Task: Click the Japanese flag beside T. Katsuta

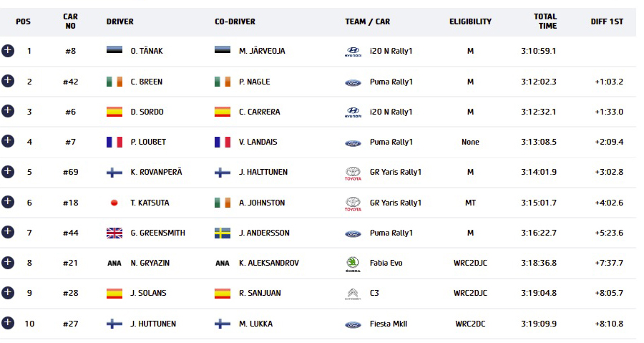Action: [114, 203]
